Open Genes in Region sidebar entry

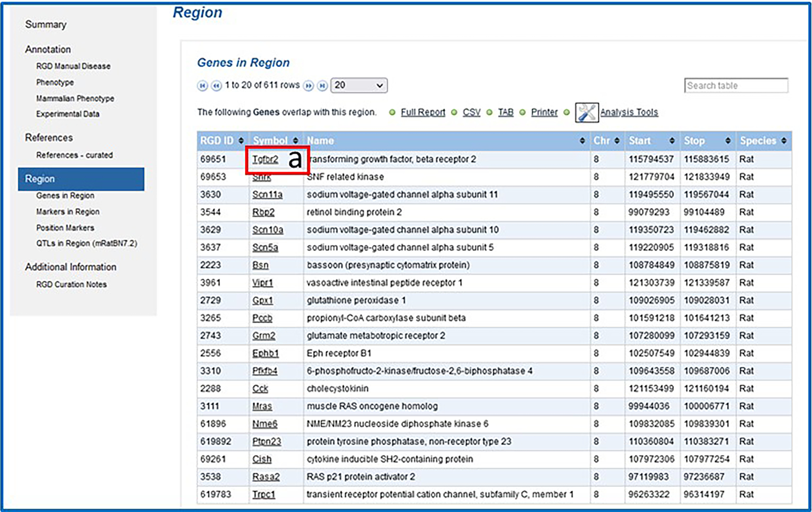[x=65, y=196]
